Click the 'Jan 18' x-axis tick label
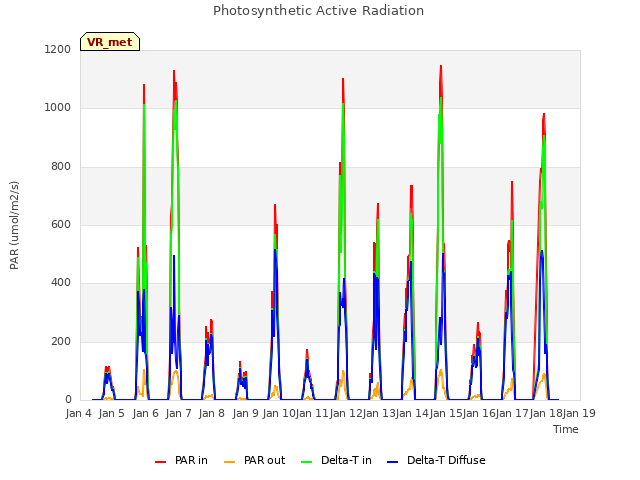Screen dimensions: 640x480 pyautogui.click(x=546, y=413)
